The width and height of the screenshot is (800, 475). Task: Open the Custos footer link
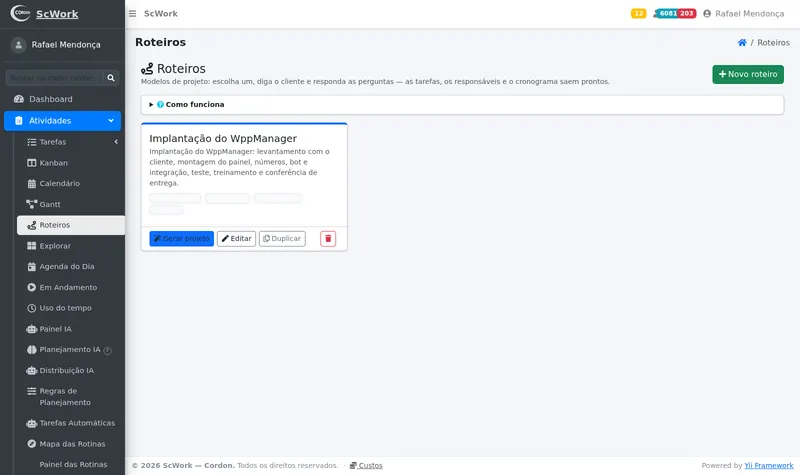pyautogui.click(x=366, y=466)
